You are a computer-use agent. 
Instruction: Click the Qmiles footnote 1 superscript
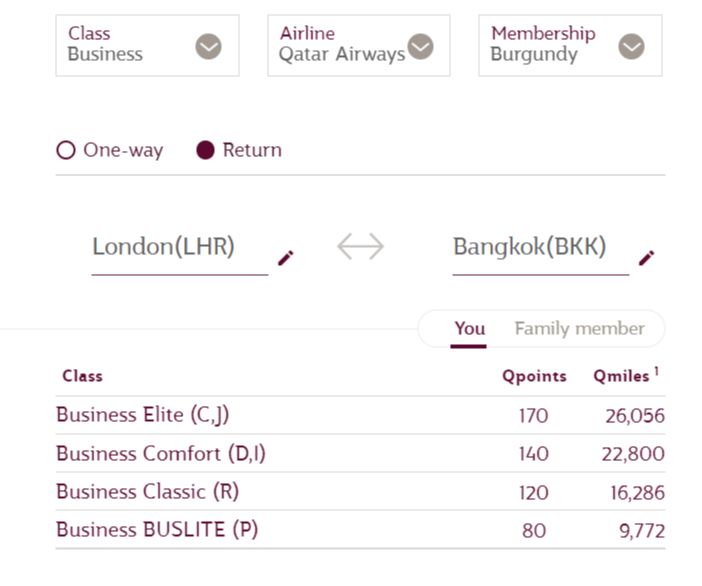[656, 371]
